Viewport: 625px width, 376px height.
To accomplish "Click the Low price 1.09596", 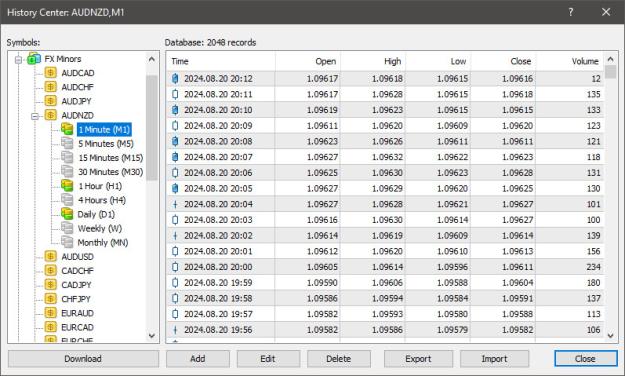I will 452,267.
